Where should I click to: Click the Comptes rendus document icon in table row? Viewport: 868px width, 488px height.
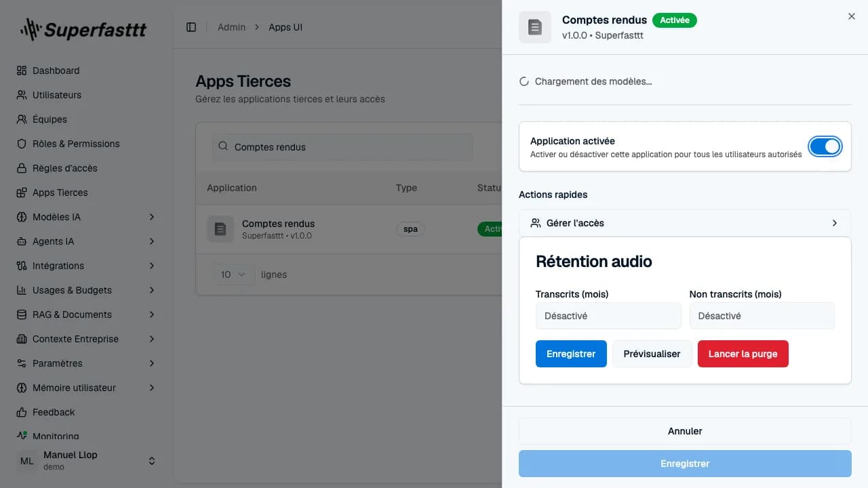[x=220, y=229]
